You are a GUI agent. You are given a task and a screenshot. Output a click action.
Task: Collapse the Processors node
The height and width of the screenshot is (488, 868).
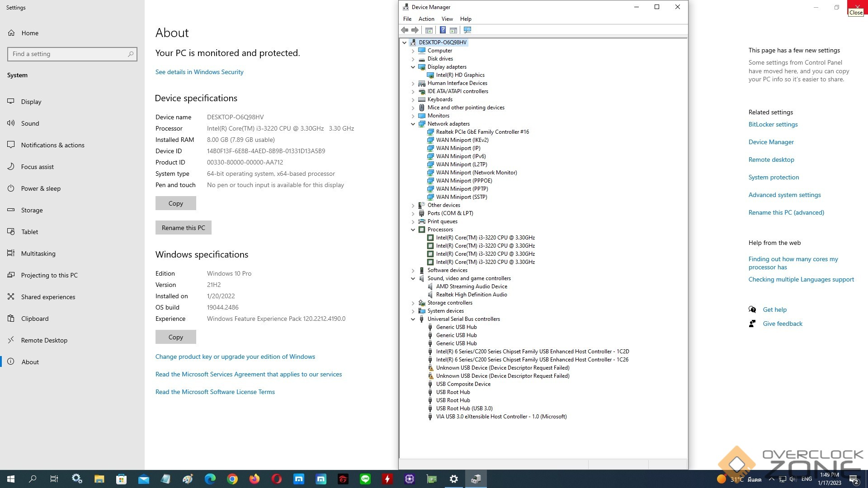pos(413,230)
